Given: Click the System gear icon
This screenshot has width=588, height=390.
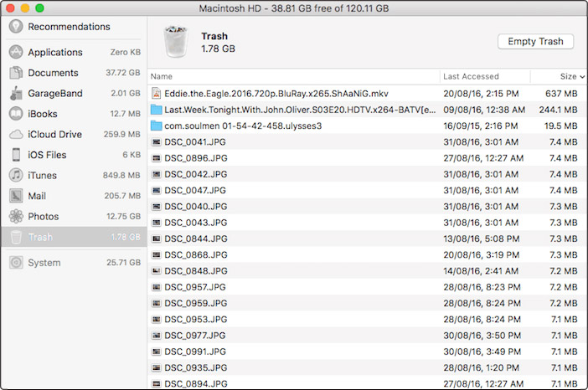Looking at the screenshot, I should click(x=16, y=263).
